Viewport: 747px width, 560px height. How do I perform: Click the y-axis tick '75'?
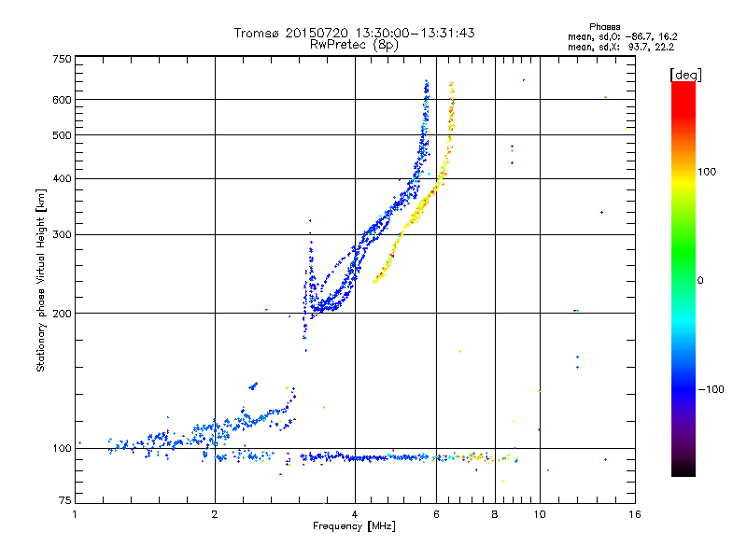[x=65, y=500]
